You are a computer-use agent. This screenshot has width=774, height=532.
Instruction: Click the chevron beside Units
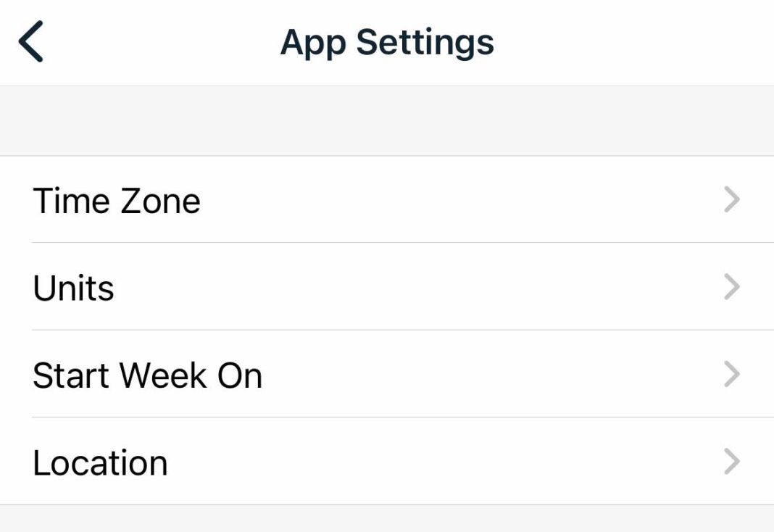pos(732,287)
